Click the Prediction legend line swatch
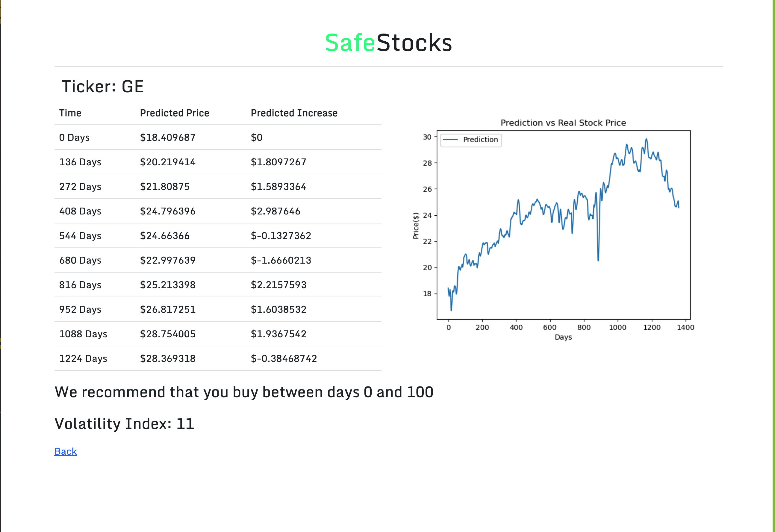This screenshot has height=532, width=775. tap(450, 140)
